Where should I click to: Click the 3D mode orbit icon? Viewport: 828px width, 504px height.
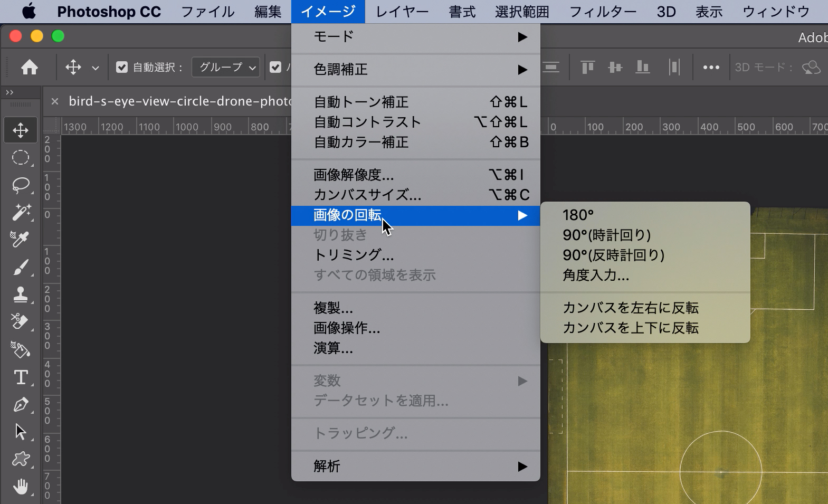coord(811,67)
